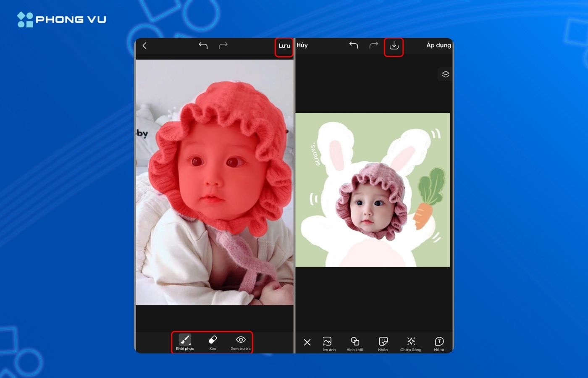Open the Mô tả text tool
Image resolution: width=588 pixels, height=378 pixels.
(439, 344)
